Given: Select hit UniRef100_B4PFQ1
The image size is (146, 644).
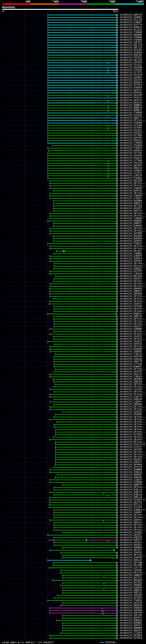Looking at the screenshot, I should [x=131, y=191].
